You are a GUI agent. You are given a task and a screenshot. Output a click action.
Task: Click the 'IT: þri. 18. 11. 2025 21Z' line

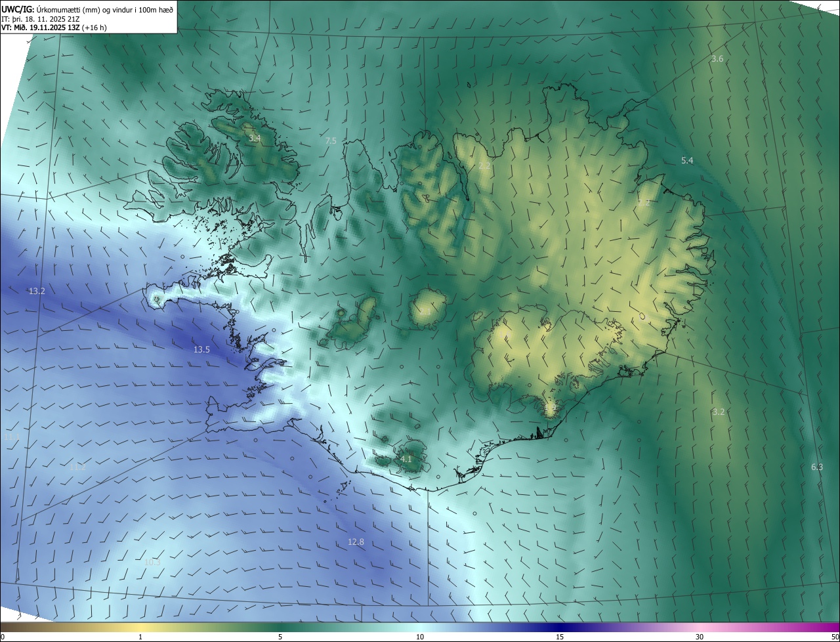41,18
